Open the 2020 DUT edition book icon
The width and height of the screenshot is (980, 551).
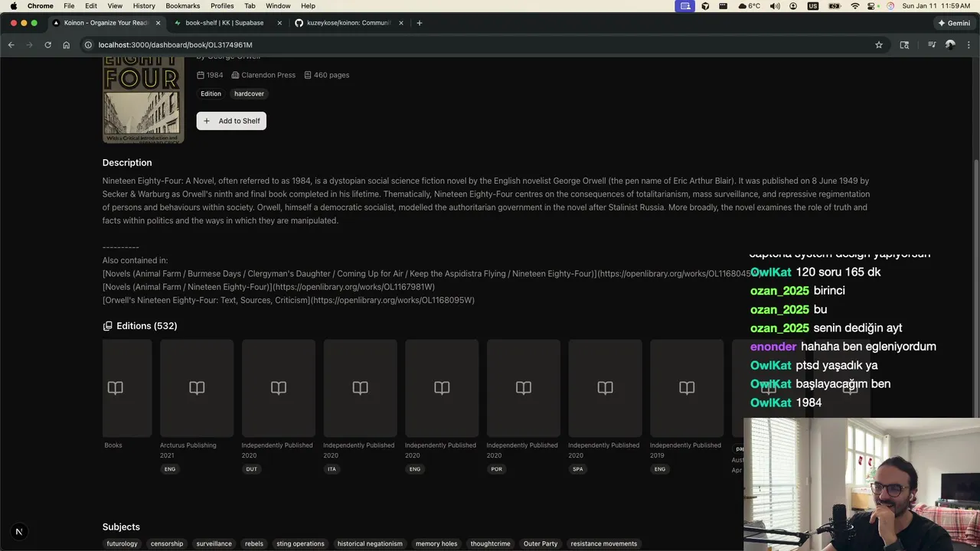279,388
